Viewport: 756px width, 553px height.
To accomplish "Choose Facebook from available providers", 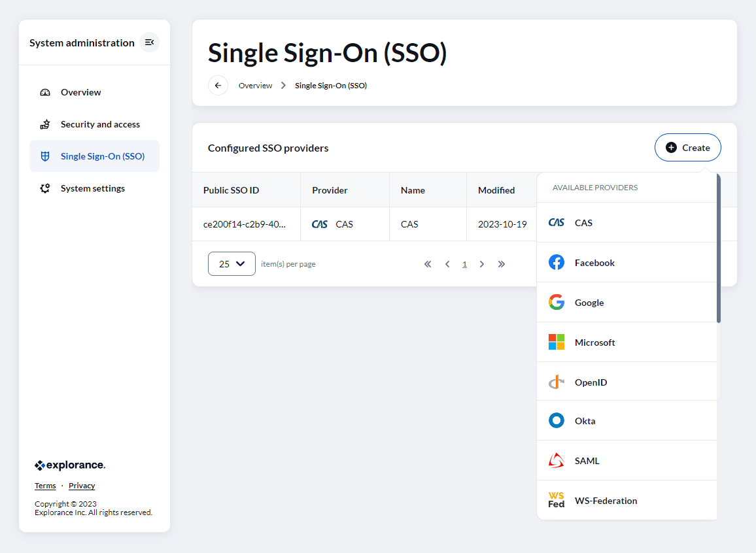I will coord(627,263).
